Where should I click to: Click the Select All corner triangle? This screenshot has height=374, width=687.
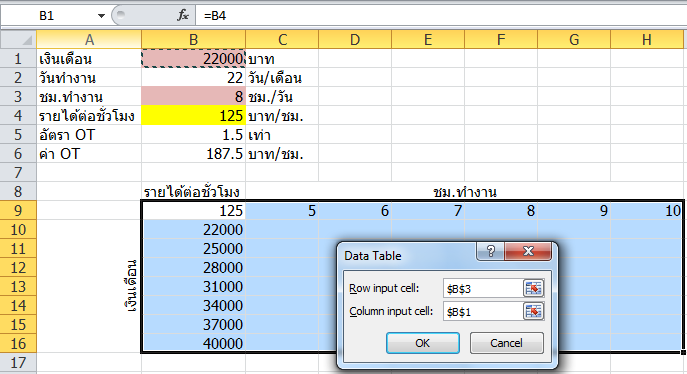click(x=27, y=40)
